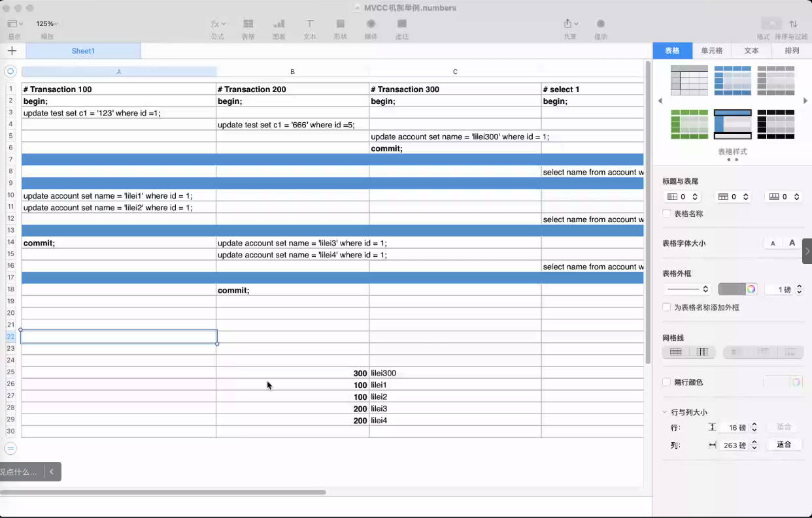Image resolution: width=812 pixels, height=518 pixels.
Task: Click the row height 16 磅 field
Action: pos(734,427)
